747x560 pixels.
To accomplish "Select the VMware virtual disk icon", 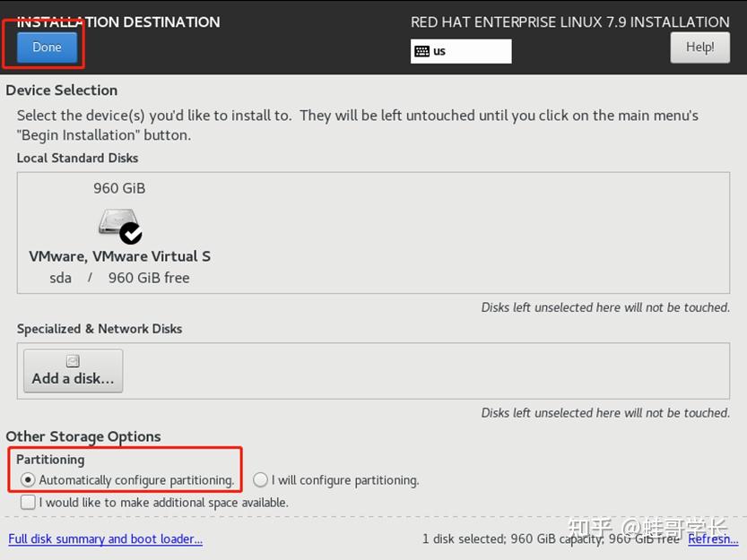I will pyautogui.click(x=119, y=225).
